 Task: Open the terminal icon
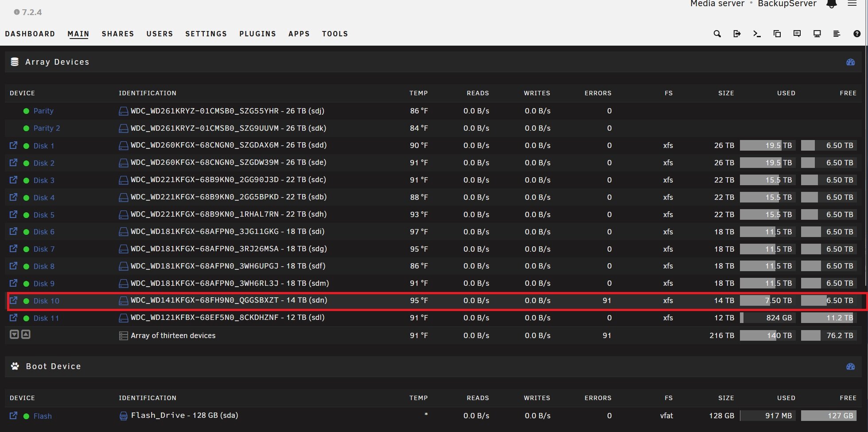click(x=757, y=34)
